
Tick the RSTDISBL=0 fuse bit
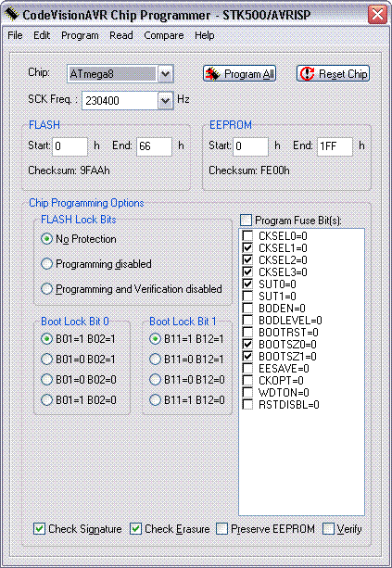click(x=247, y=404)
